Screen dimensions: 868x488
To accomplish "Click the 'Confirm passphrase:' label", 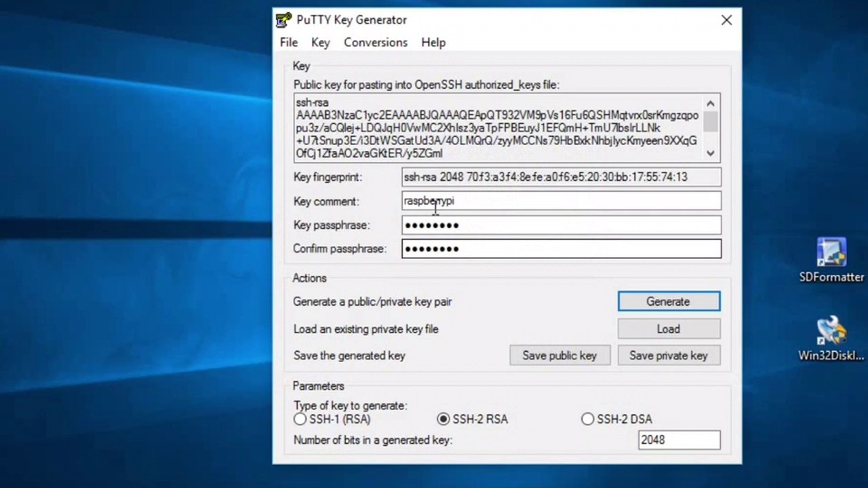I will click(x=339, y=249).
